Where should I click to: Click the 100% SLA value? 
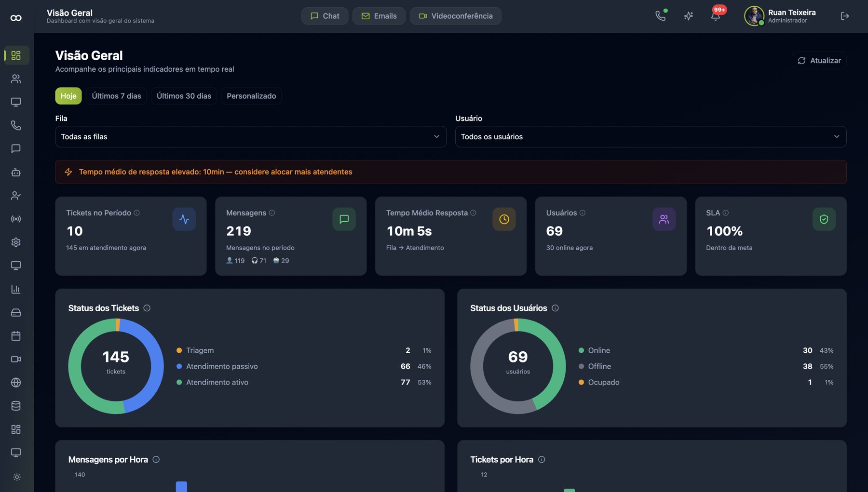click(725, 231)
